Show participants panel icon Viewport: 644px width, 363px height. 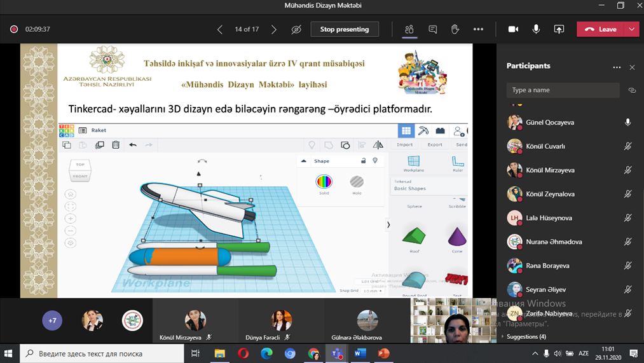[x=409, y=30]
